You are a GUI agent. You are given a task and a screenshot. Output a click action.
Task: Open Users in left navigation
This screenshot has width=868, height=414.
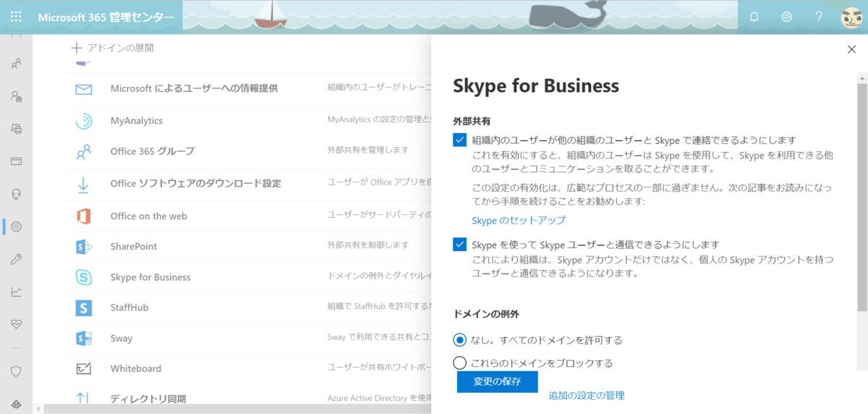point(16,64)
